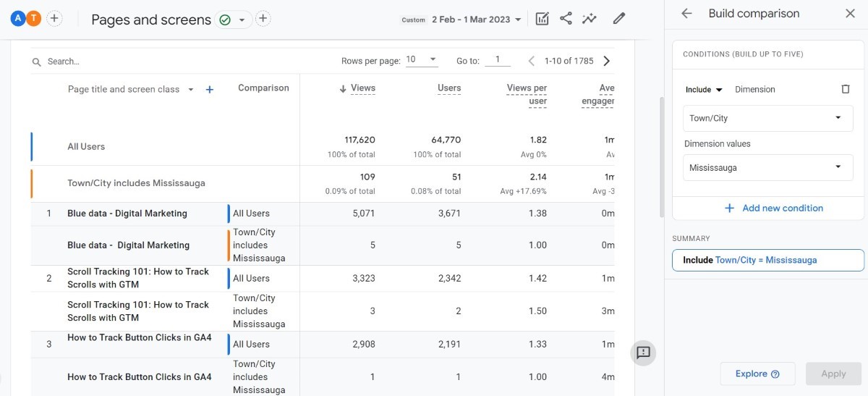Click the Apply button

[x=833, y=374]
